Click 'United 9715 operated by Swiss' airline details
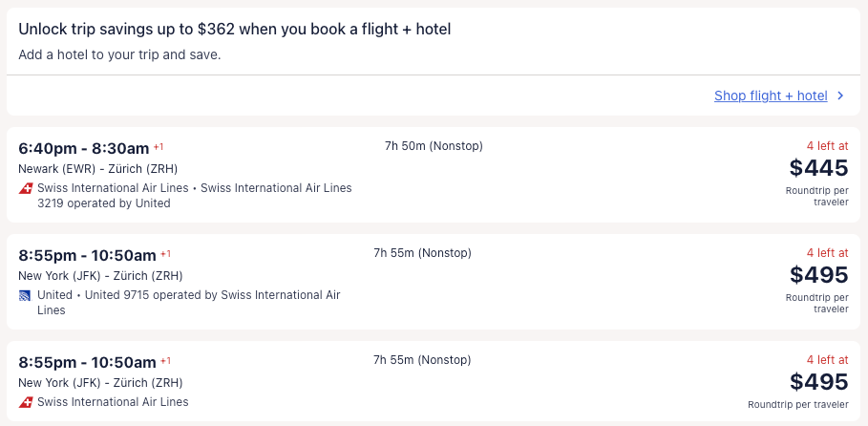868x426 pixels. point(212,295)
